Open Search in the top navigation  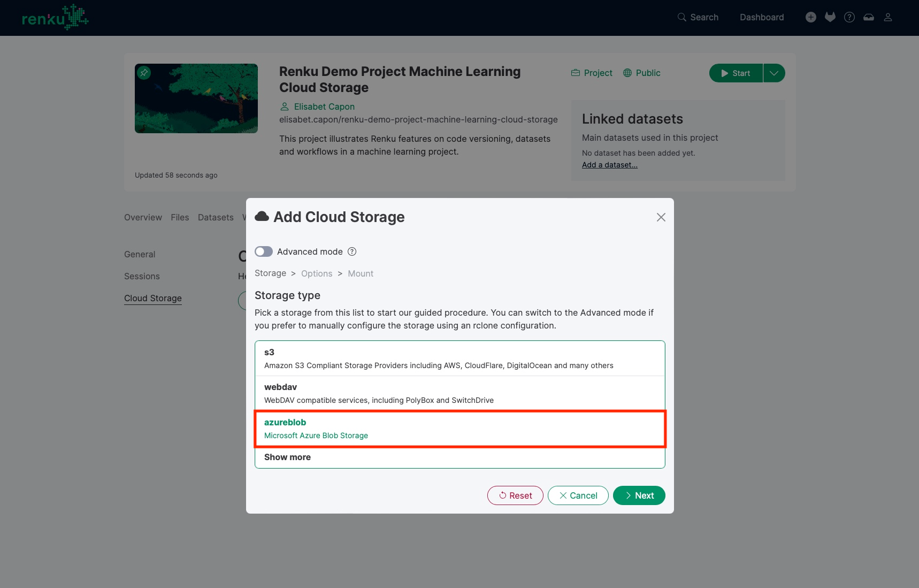coord(698,17)
